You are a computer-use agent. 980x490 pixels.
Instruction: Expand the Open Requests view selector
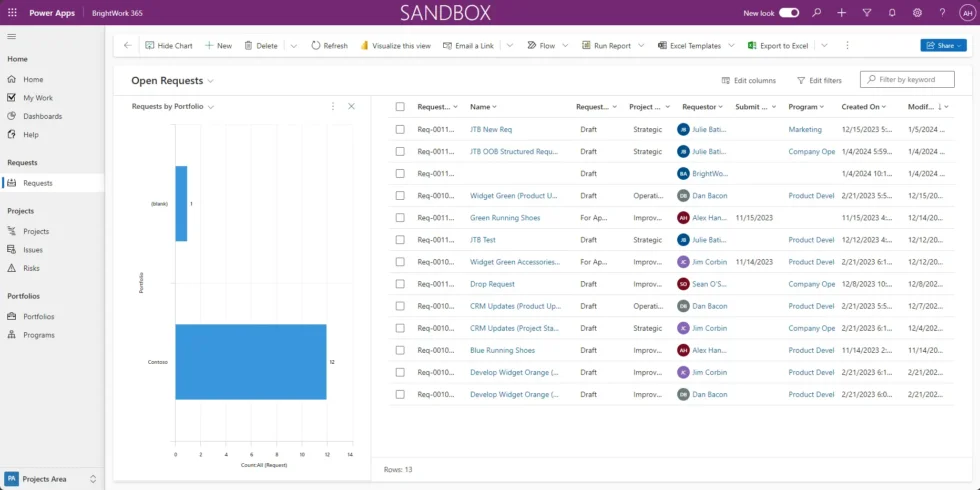pyautogui.click(x=211, y=81)
